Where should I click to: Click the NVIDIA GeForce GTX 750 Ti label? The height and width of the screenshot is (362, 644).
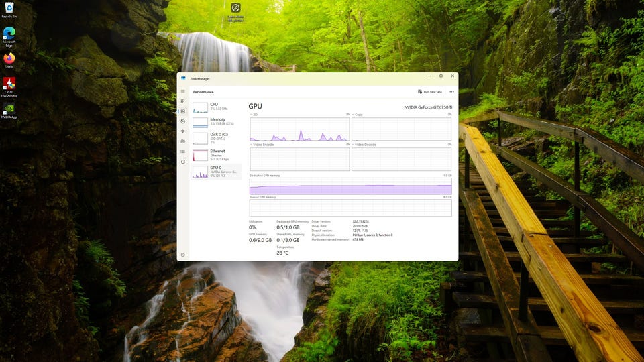tap(428, 107)
